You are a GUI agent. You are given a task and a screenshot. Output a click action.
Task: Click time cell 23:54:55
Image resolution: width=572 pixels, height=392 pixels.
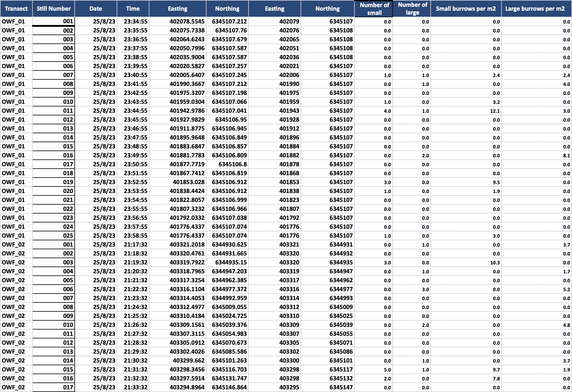[133, 200]
